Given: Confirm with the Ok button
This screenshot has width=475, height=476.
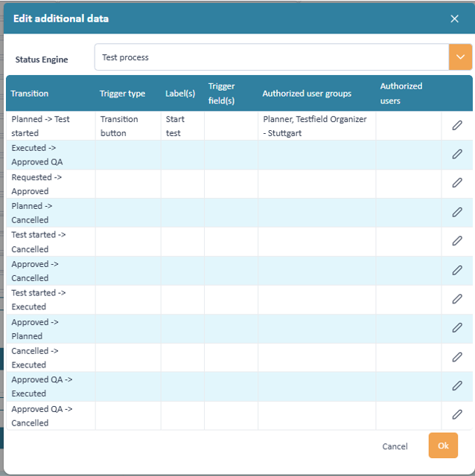Looking at the screenshot, I should click(x=443, y=446).
